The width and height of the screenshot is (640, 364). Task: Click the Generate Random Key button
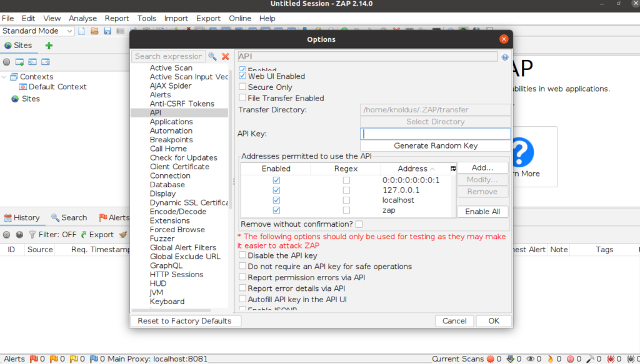(x=436, y=145)
